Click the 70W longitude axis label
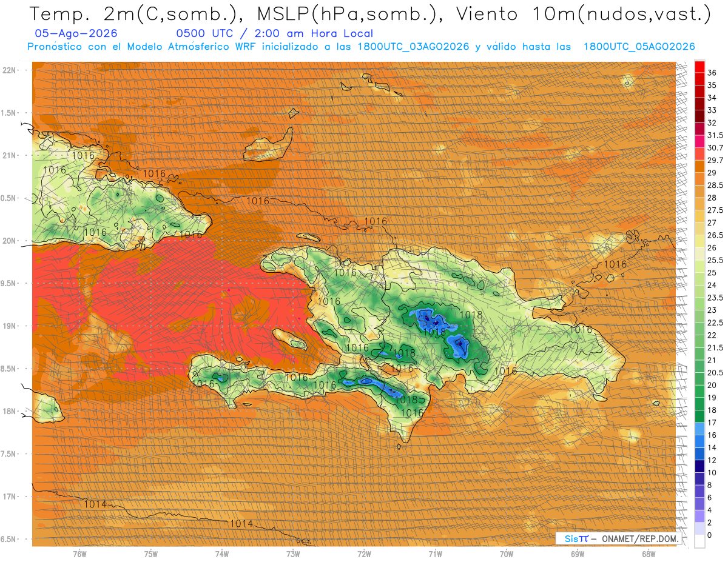 [x=507, y=554]
